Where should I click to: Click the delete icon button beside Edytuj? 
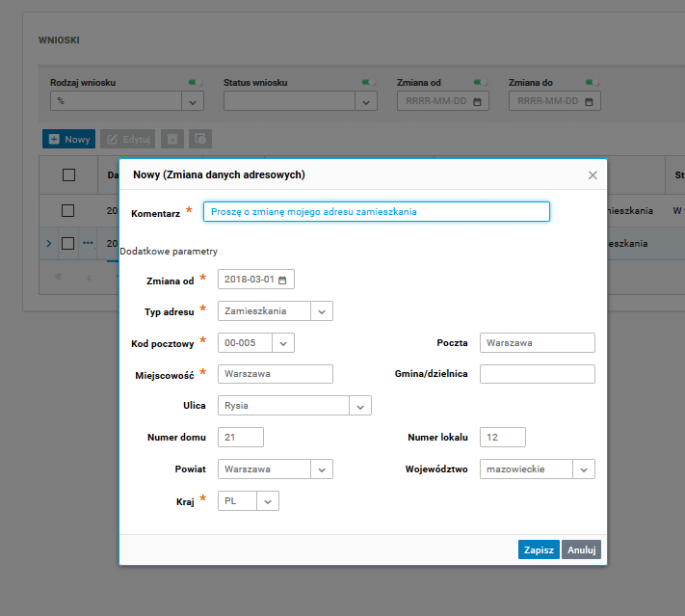[172, 139]
